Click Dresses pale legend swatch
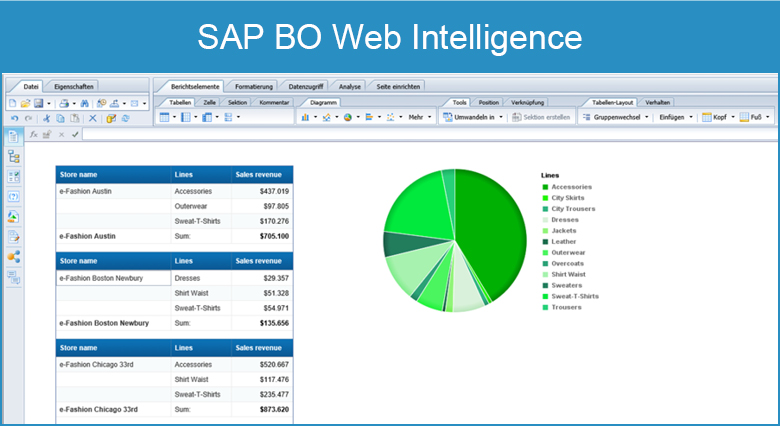This screenshot has height=426, width=780. click(x=545, y=220)
